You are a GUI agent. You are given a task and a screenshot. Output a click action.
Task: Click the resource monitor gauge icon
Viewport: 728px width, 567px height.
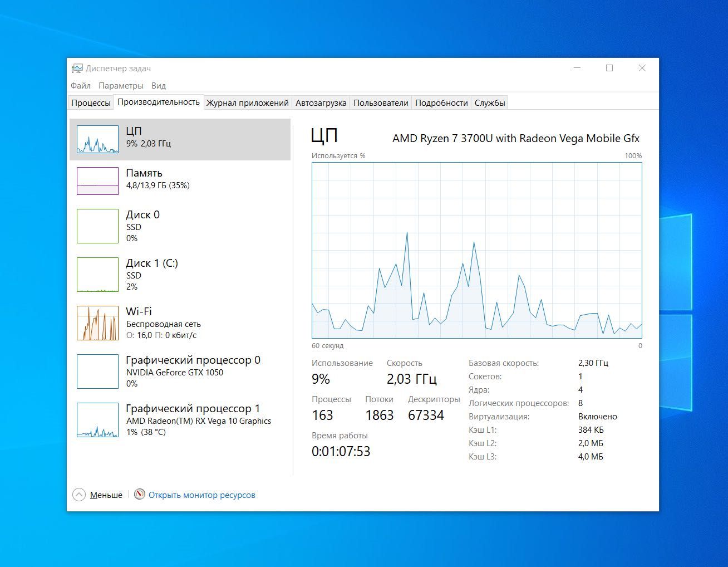tap(140, 494)
